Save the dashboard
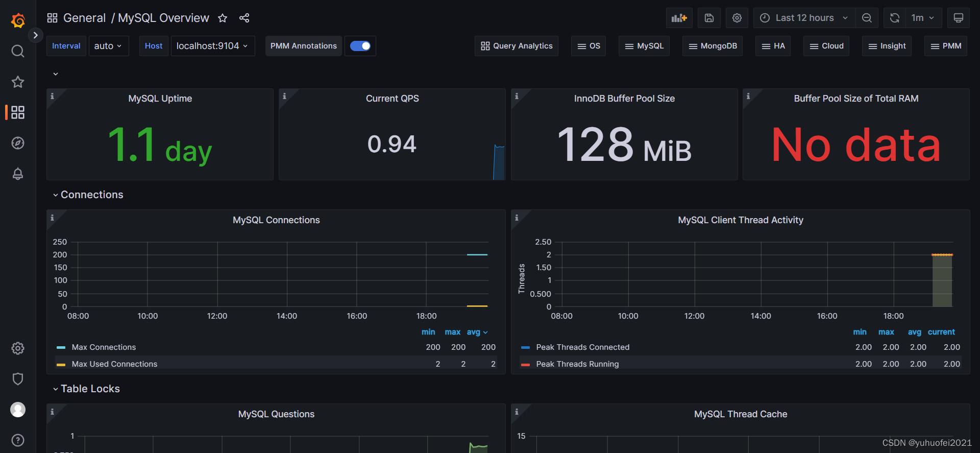This screenshot has width=980, height=453. [709, 18]
